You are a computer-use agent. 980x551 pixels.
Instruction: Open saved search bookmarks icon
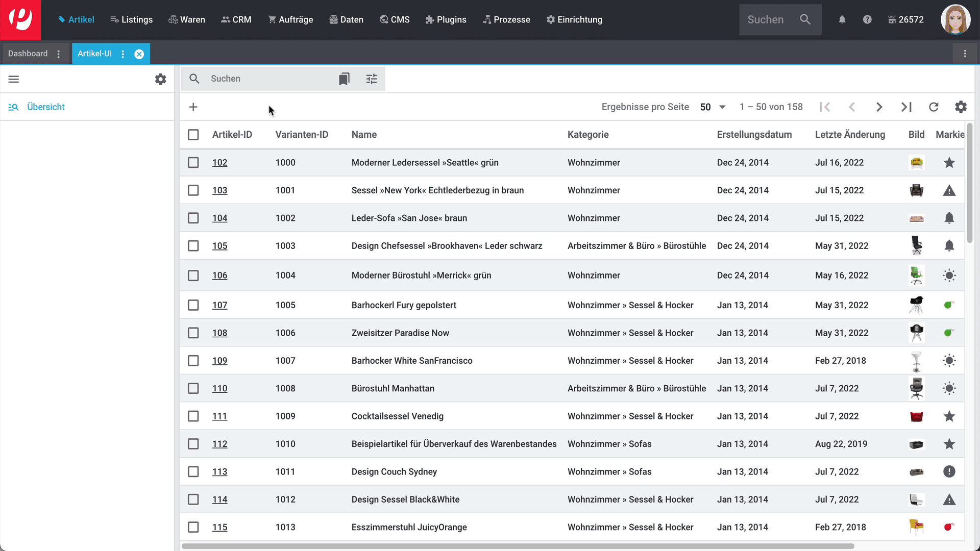coord(344,79)
